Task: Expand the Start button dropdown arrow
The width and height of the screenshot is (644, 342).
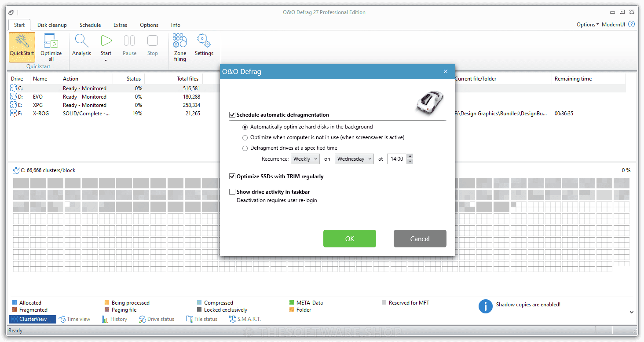Action: (106, 61)
